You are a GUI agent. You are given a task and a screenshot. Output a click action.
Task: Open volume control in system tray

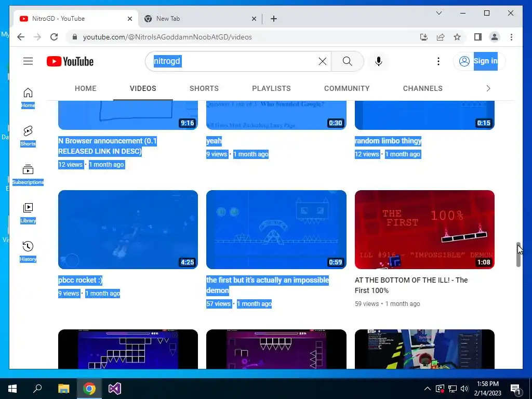tap(464, 389)
